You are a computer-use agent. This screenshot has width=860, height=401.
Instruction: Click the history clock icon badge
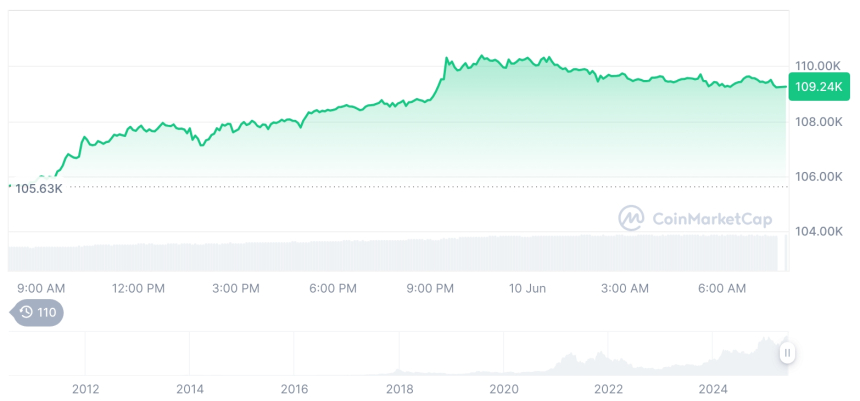pyautogui.click(x=37, y=312)
